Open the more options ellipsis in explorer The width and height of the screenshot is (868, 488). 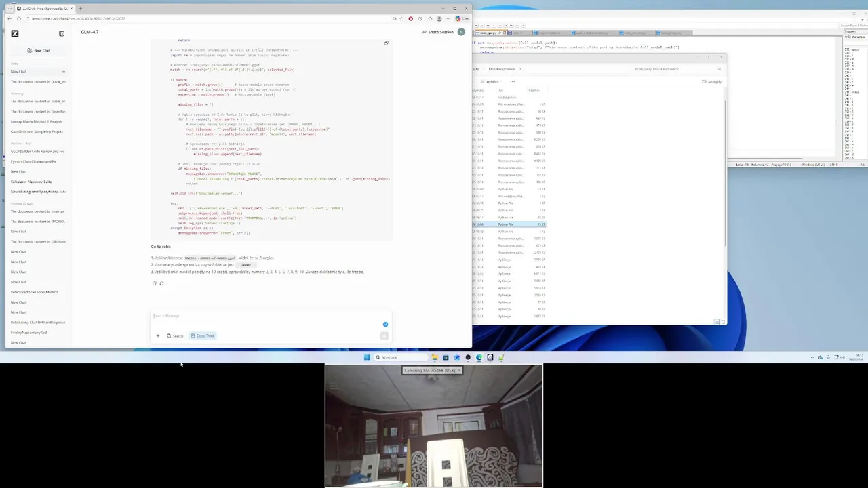[513, 81]
